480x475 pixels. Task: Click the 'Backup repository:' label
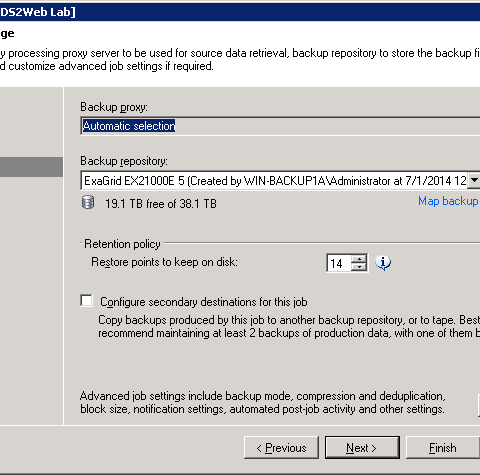pyautogui.click(x=124, y=161)
